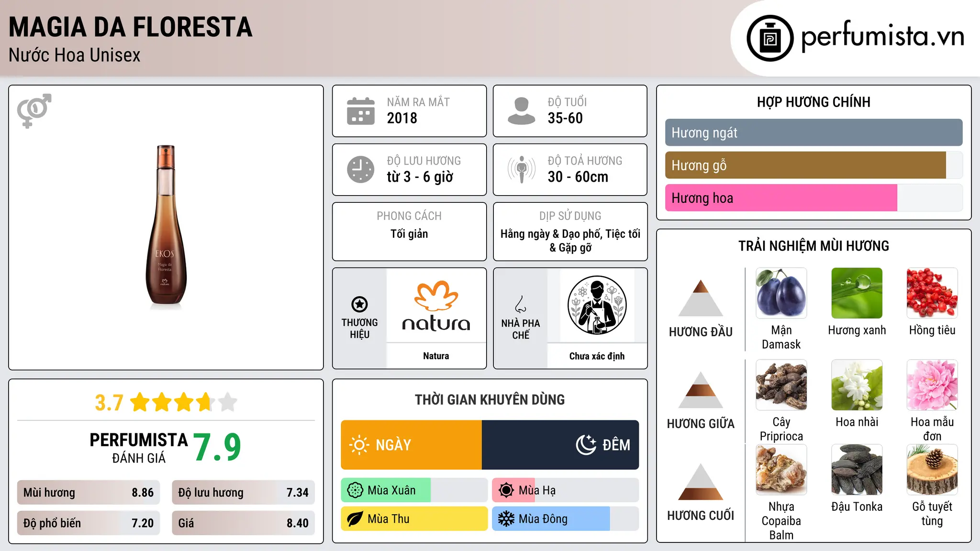Image resolution: width=980 pixels, height=551 pixels.
Task: Click the Nước Hoa Unisex subtitle
Action: tap(75, 55)
